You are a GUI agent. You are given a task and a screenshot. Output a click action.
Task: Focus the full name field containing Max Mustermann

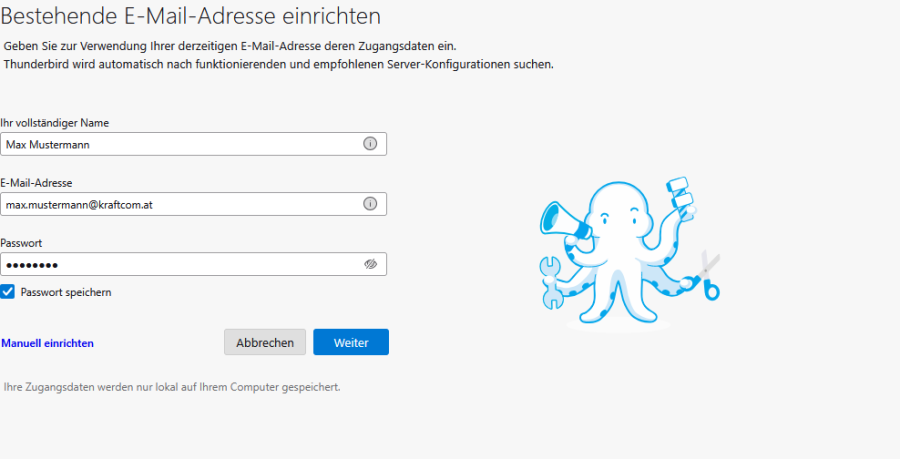tap(180, 144)
